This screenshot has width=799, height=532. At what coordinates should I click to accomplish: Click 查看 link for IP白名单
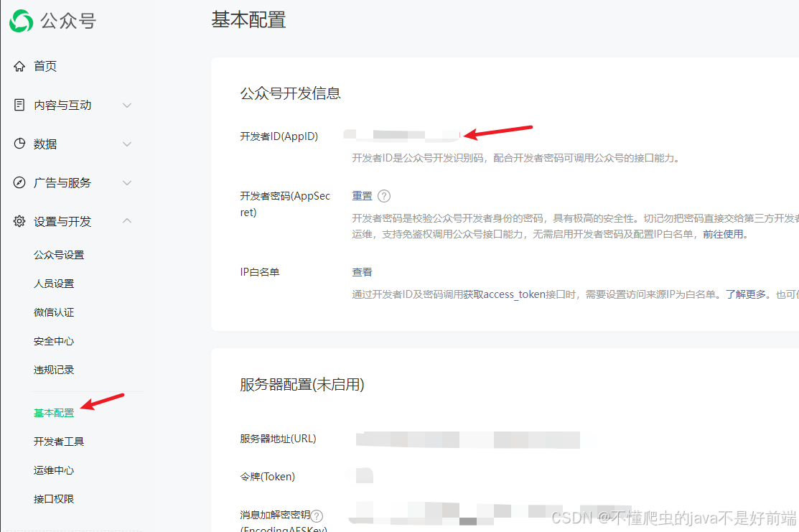pos(362,272)
